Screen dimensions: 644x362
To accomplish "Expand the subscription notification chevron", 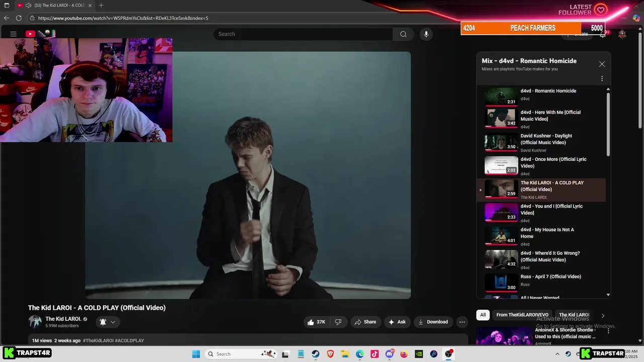I will click(113, 322).
